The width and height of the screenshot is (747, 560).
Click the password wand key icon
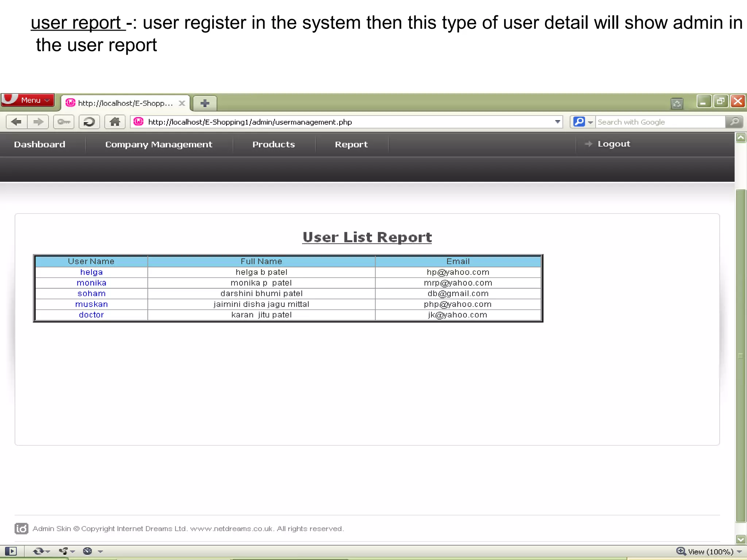point(64,122)
